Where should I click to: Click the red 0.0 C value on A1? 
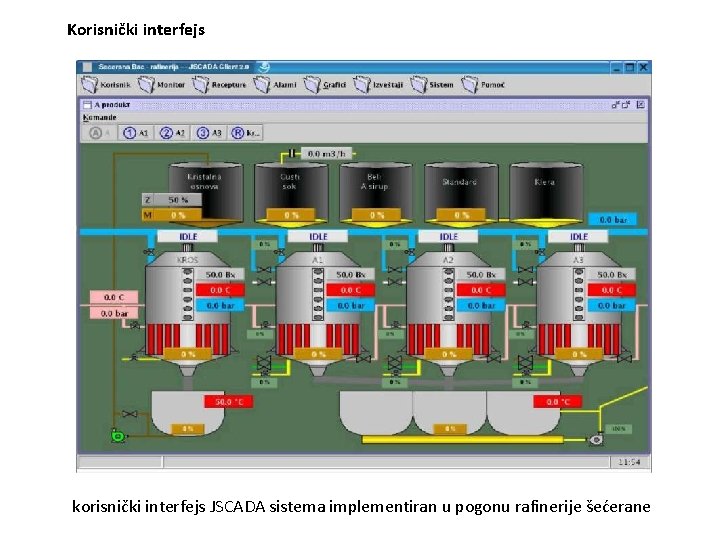pyautogui.click(x=351, y=290)
